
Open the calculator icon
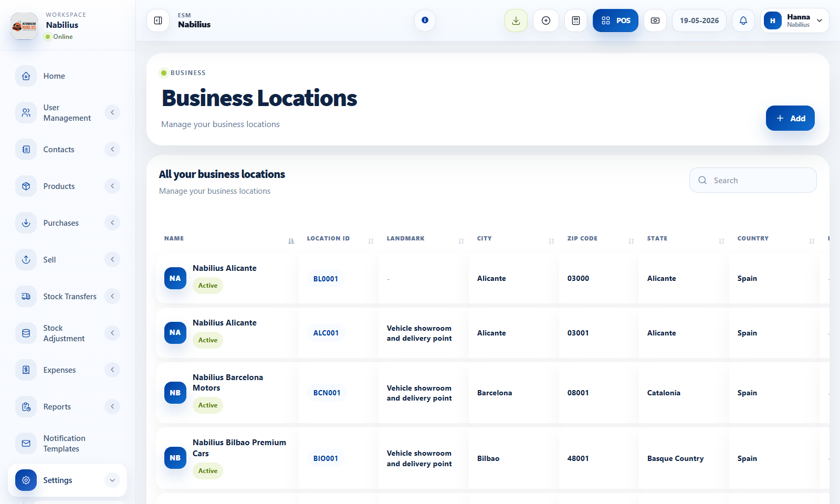tap(576, 20)
